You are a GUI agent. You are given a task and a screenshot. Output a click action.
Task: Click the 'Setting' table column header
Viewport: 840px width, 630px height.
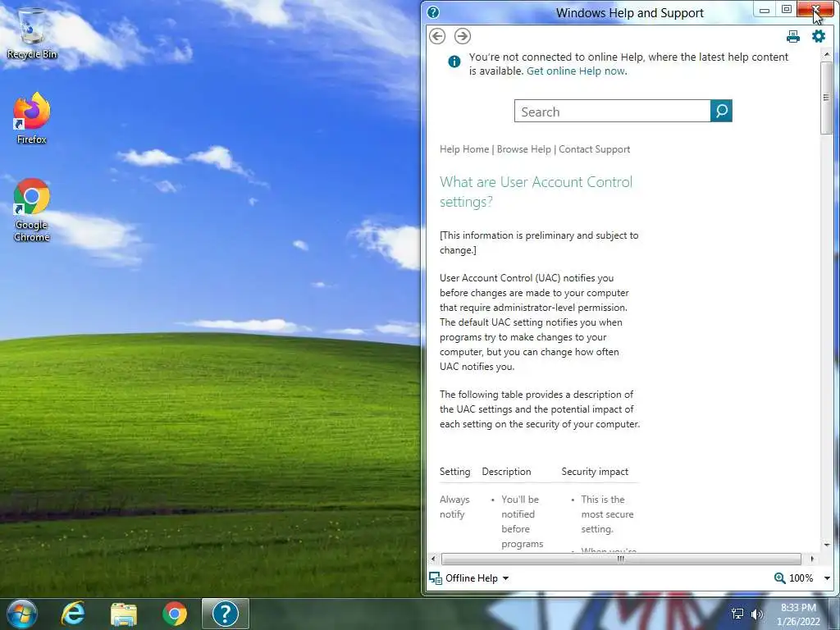pyautogui.click(x=454, y=472)
